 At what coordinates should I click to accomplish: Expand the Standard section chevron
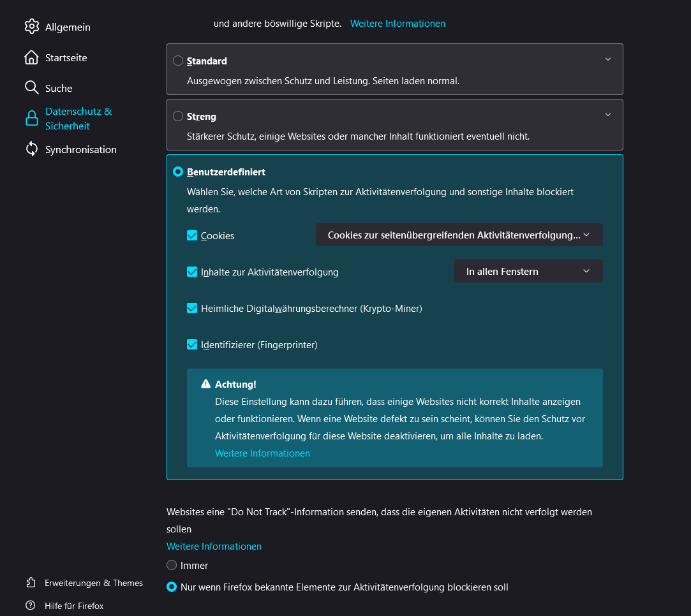(x=607, y=59)
